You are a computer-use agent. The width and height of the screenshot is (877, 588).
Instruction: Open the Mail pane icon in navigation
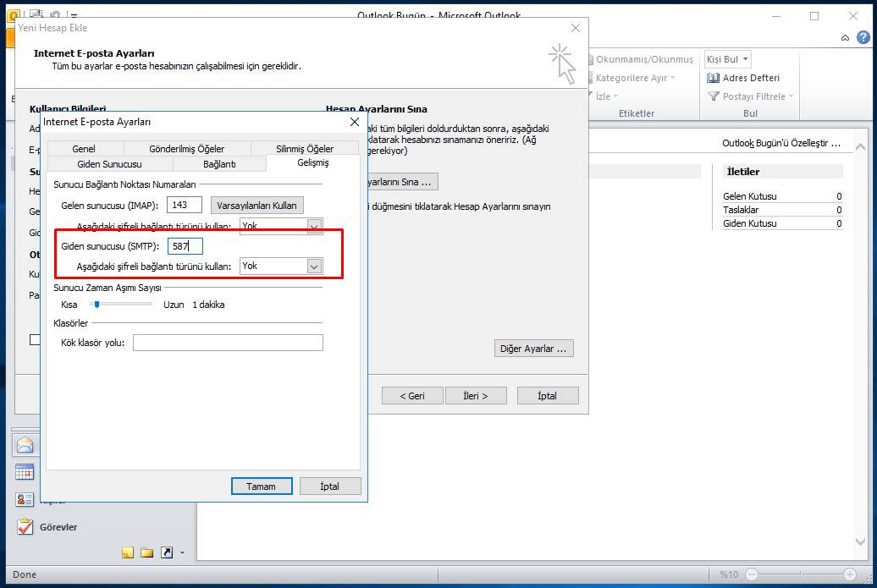tap(25, 446)
